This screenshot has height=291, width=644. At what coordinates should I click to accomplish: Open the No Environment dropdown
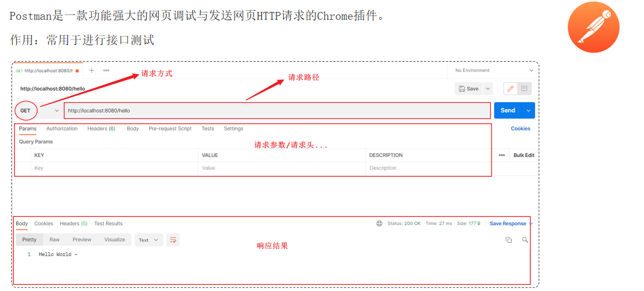tap(494, 70)
